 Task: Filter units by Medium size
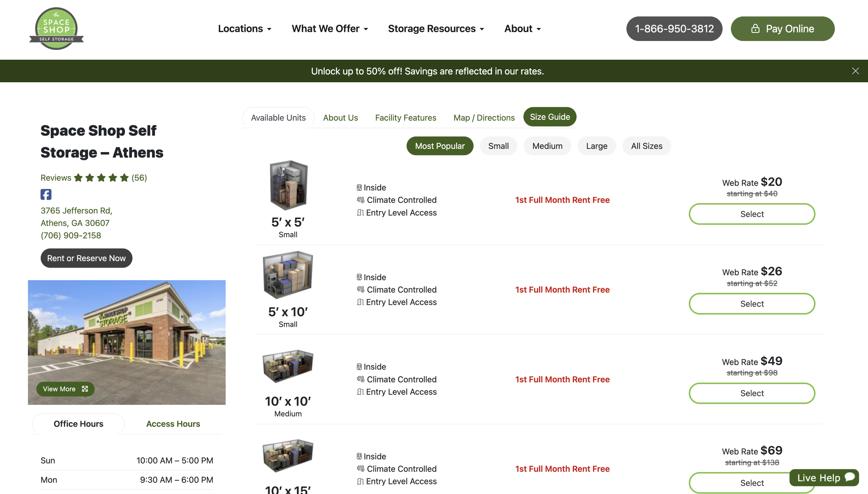547,146
